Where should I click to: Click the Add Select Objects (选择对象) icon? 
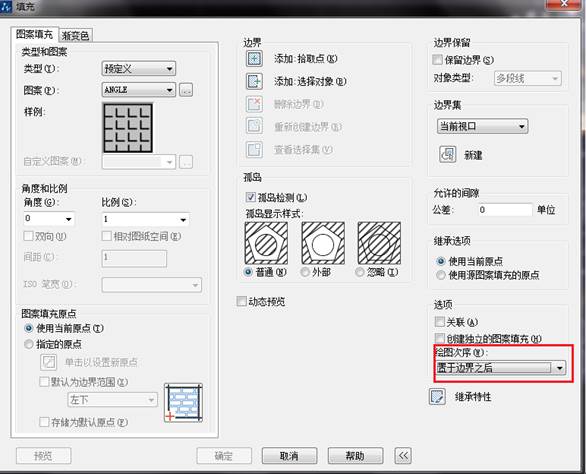pyautogui.click(x=254, y=81)
